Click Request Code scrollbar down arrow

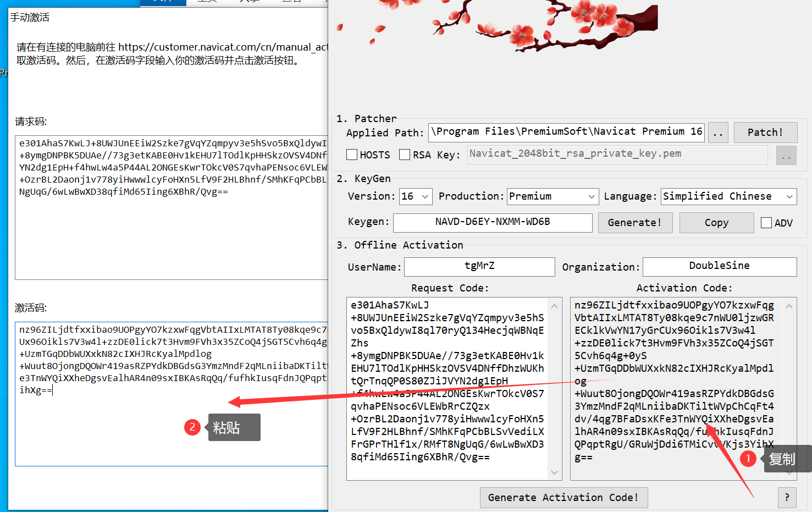coord(554,472)
